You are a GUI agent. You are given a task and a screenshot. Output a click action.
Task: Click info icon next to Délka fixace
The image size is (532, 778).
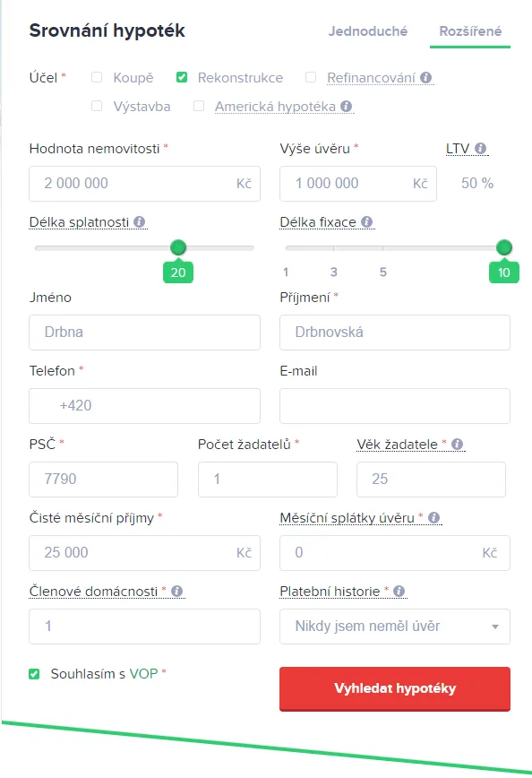pos(367,221)
